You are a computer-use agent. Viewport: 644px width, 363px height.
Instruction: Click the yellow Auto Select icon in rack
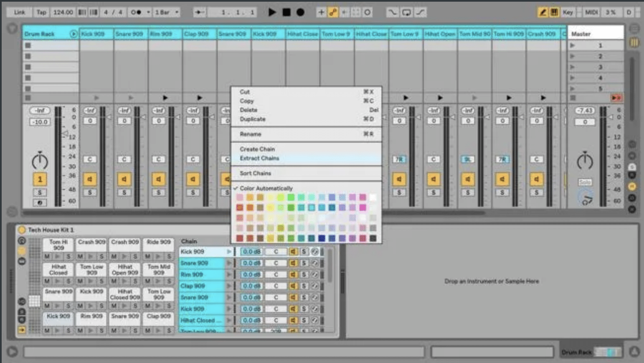[x=22, y=330]
